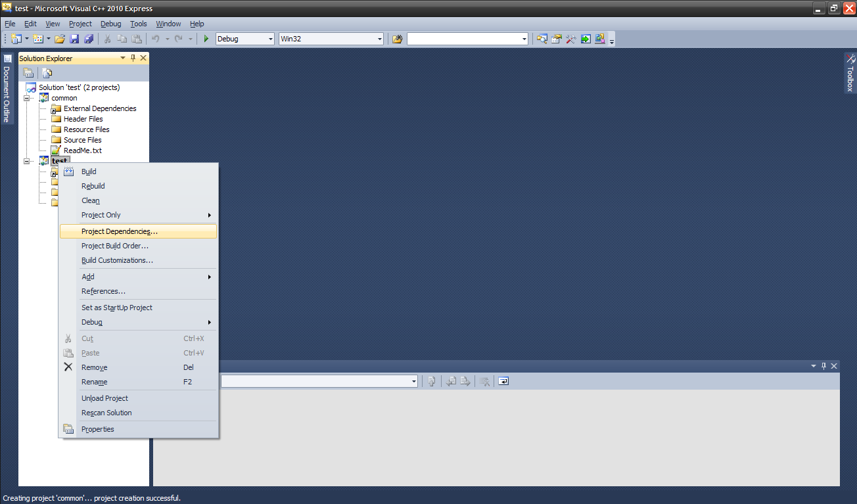The image size is (857, 504).
Task: Choose Rescan Solution from the context menu
Action: 138,413
